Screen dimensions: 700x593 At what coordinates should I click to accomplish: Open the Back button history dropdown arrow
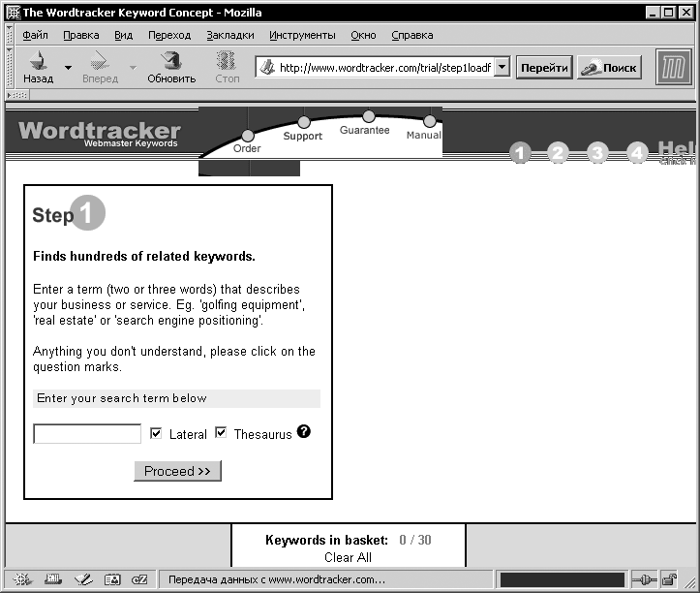click(68, 68)
